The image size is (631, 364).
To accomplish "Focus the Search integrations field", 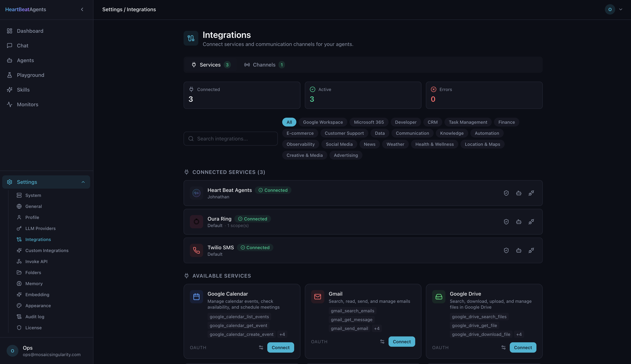I will click(231, 139).
